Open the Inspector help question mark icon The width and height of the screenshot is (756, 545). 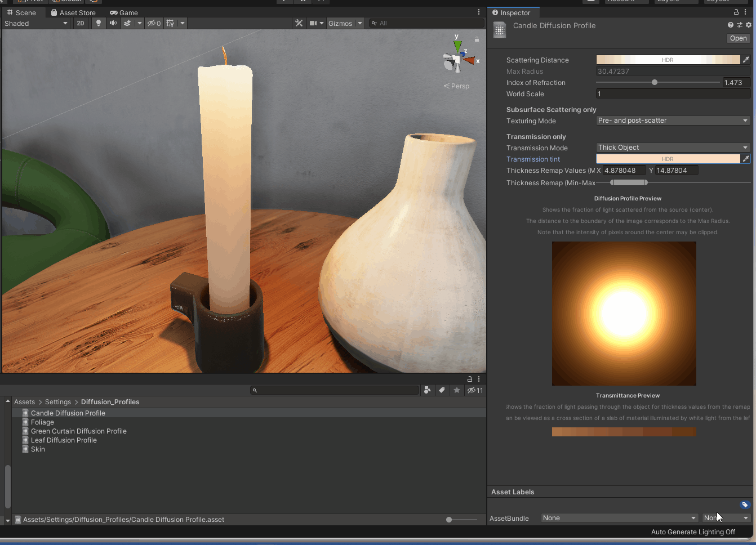tap(731, 25)
